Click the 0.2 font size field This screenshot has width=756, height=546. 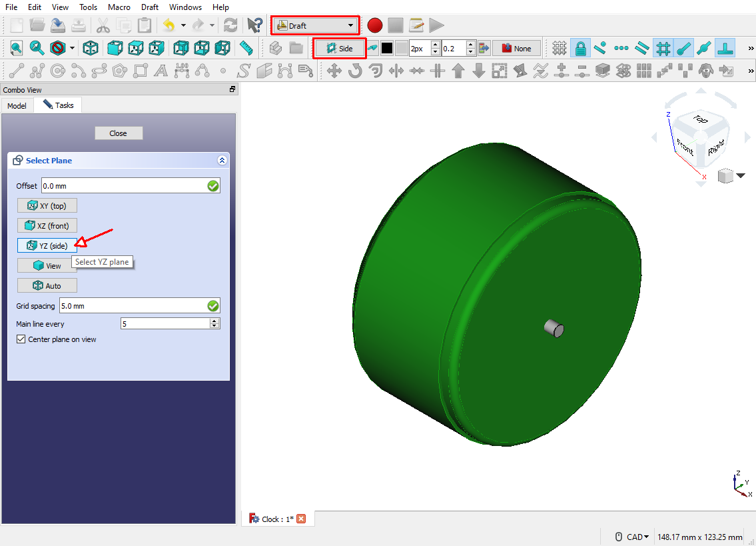click(x=454, y=48)
